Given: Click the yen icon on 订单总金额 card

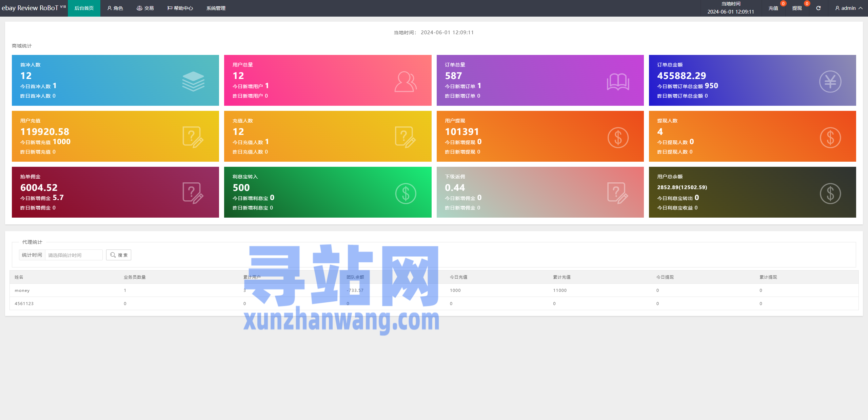Looking at the screenshot, I should pos(830,81).
